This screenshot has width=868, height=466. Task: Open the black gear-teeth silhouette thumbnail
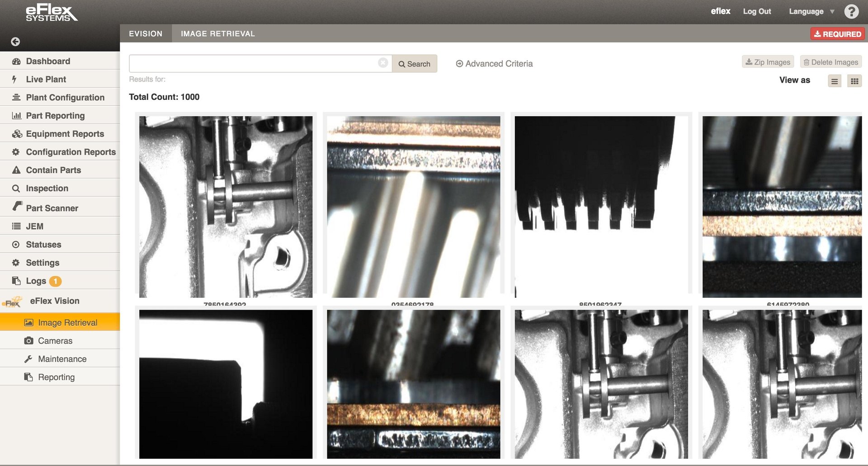tap(601, 207)
